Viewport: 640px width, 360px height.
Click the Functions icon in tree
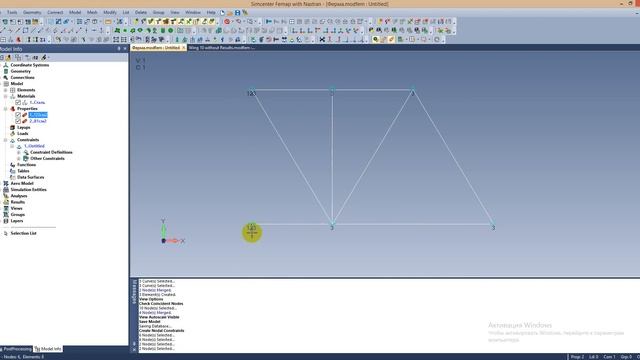coord(12,164)
